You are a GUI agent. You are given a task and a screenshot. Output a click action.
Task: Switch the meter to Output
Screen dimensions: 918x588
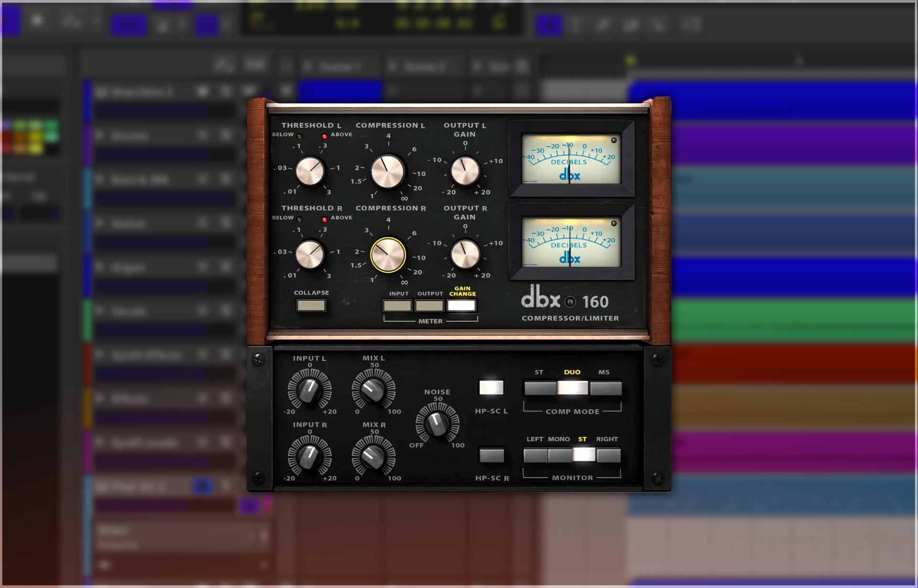click(429, 305)
